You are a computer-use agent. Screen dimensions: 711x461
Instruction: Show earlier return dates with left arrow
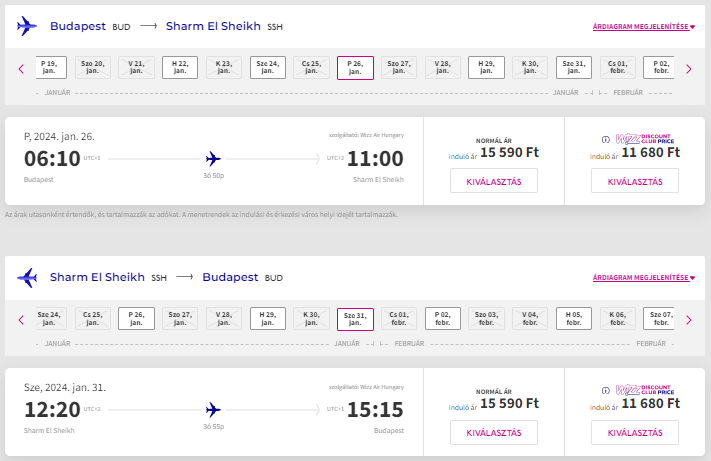pyautogui.click(x=21, y=320)
